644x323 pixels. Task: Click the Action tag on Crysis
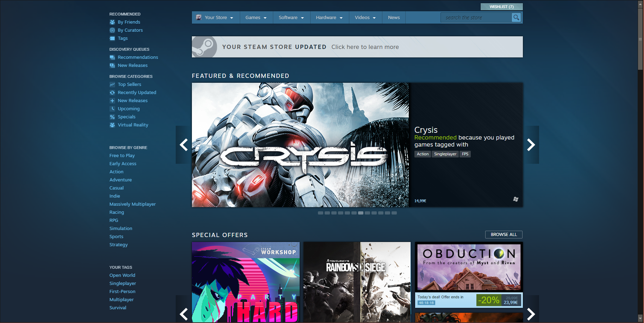[x=423, y=154]
